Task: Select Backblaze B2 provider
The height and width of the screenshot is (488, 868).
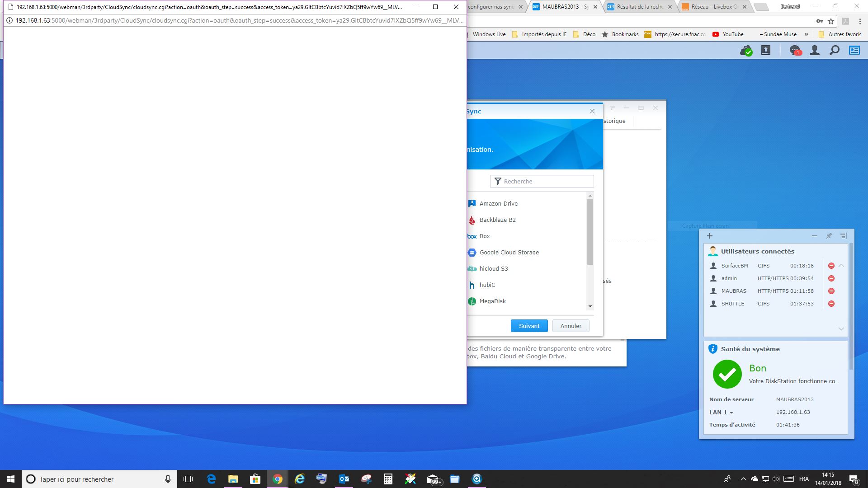Action: point(527,220)
